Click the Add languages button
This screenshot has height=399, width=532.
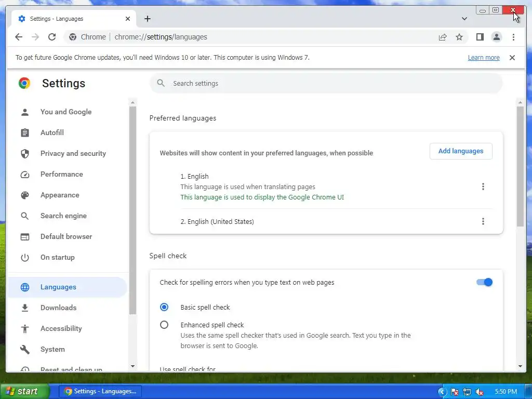tap(461, 151)
